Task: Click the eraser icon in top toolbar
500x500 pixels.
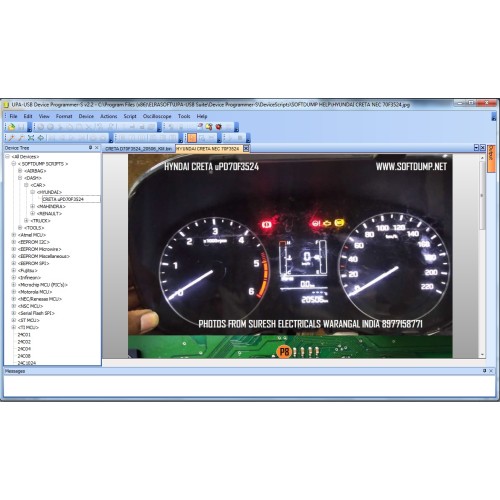Action: 200,127
